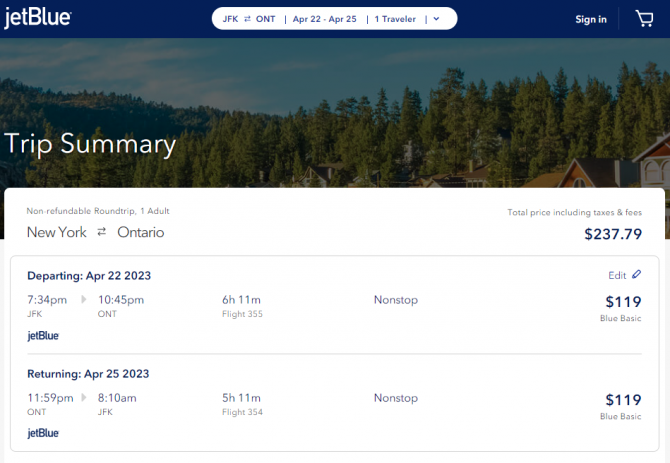Click the Departing: Apr 22 2023 heading

pyautogui.click(x=89, y=276)
